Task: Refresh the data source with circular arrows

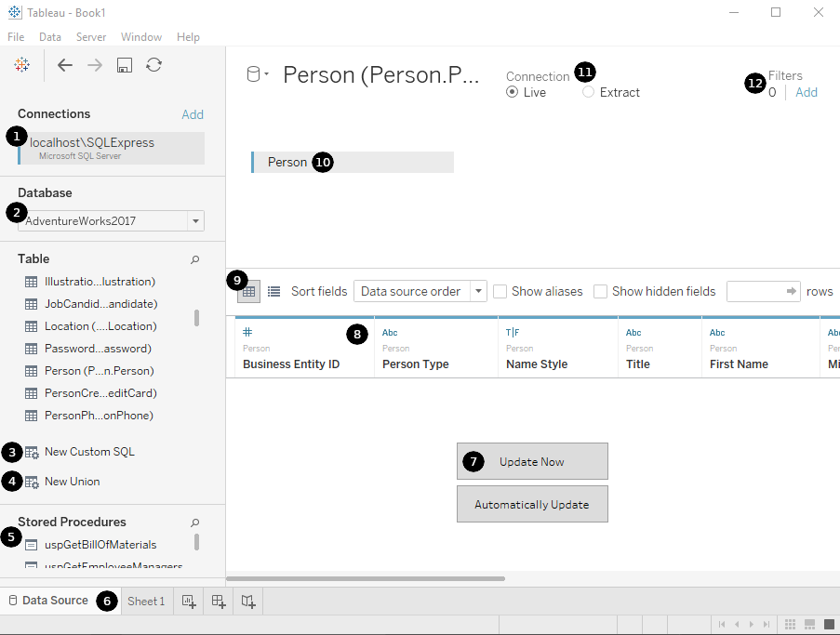Action: click(x=153, y=65)
